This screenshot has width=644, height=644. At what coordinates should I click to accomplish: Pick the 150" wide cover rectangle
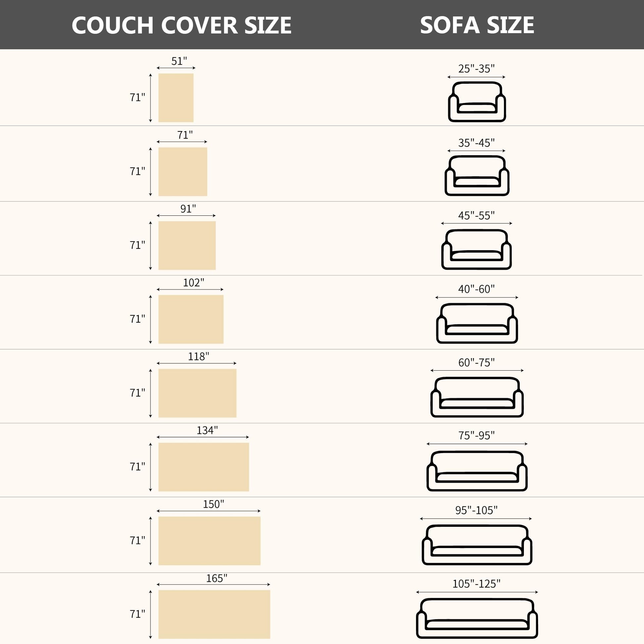[209, 541]
